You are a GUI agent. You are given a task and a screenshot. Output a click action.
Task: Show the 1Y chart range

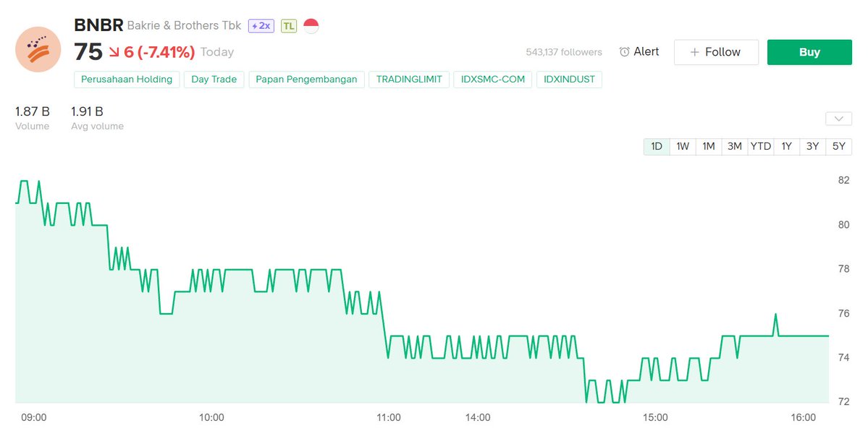[787, 147]
